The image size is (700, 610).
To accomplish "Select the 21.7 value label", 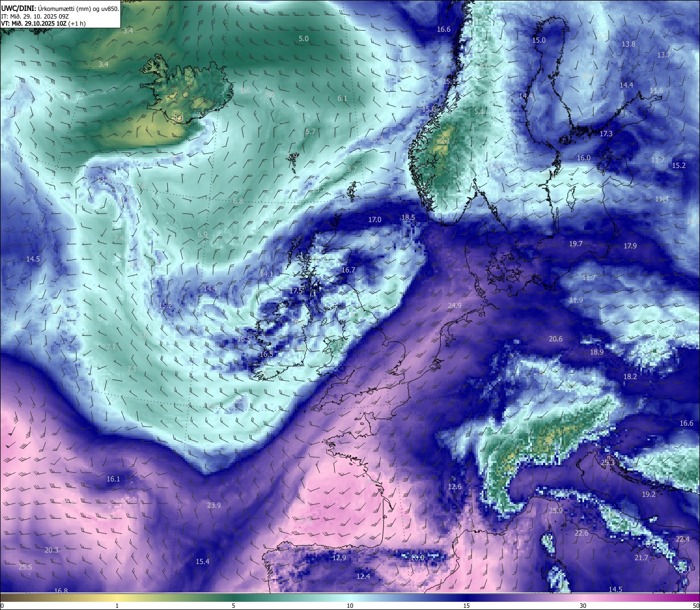I will click(x=641, y=558).
